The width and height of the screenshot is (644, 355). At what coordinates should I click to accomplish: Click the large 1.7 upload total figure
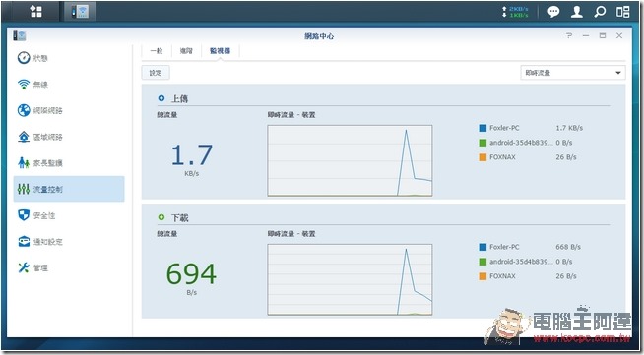192,155
